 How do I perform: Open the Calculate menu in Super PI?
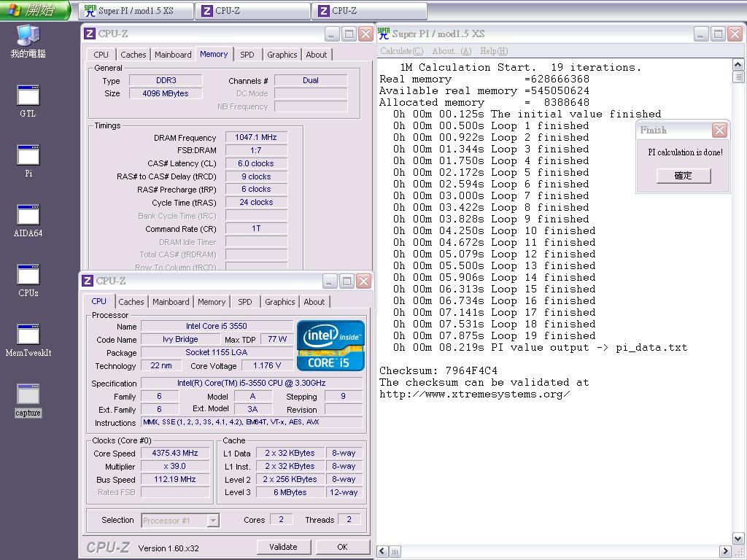click(x=402, y=51)
